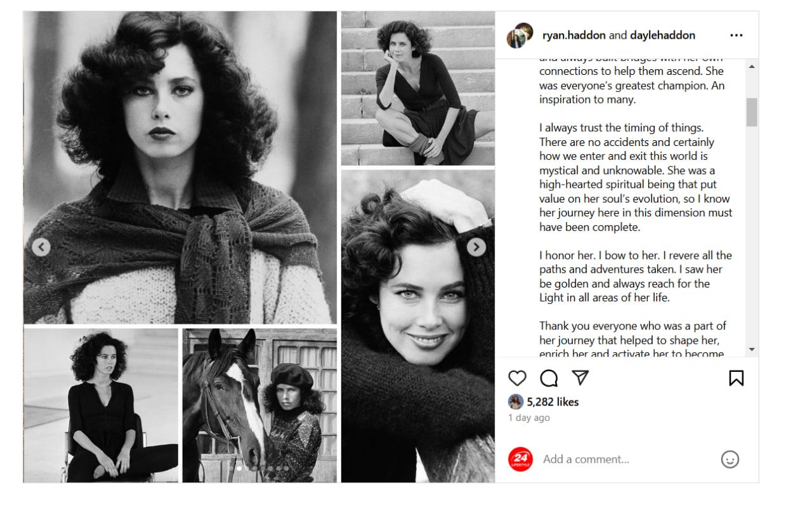
Task: Open the three-dot more options menu
Action: click(736, 36)
